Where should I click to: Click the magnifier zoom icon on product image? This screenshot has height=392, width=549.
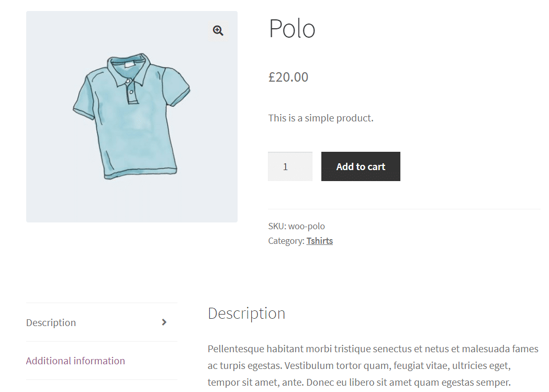click(218, 31)
